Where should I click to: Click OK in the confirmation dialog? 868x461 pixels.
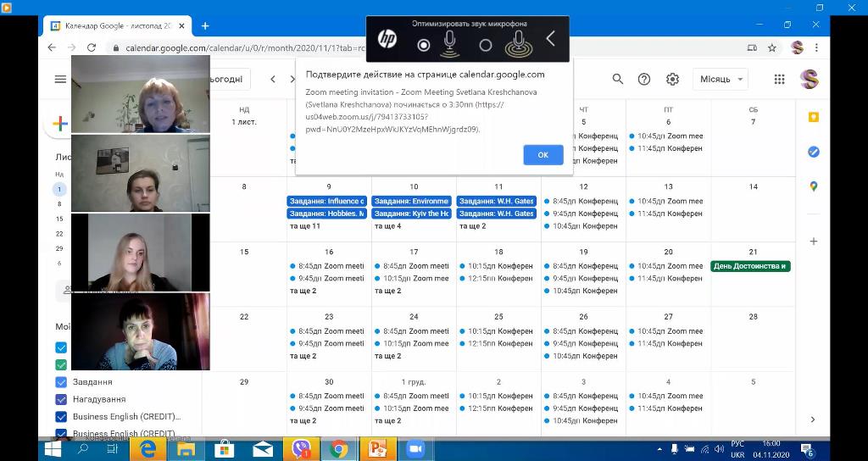coord(543,155)
